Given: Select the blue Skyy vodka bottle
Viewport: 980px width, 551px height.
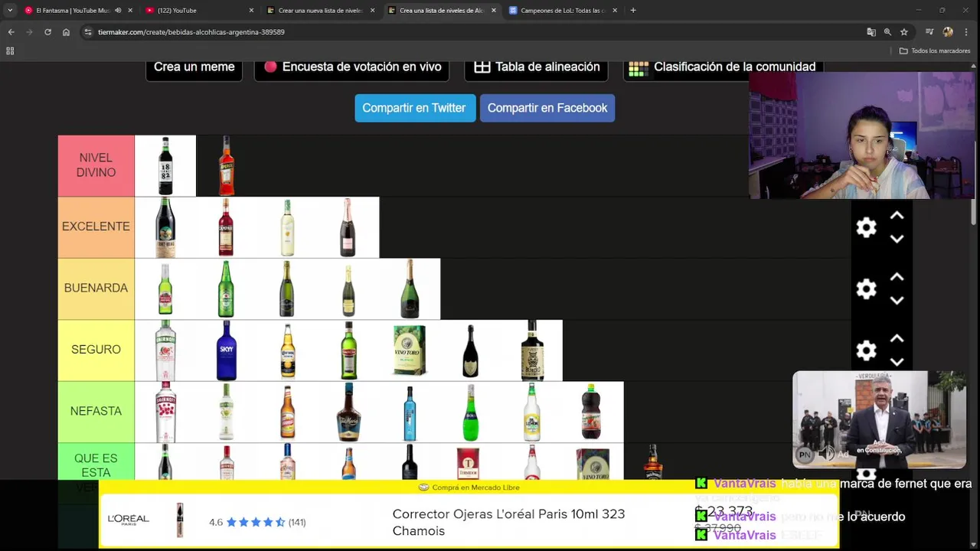Looking at the screenshot, I should (226, 350).
